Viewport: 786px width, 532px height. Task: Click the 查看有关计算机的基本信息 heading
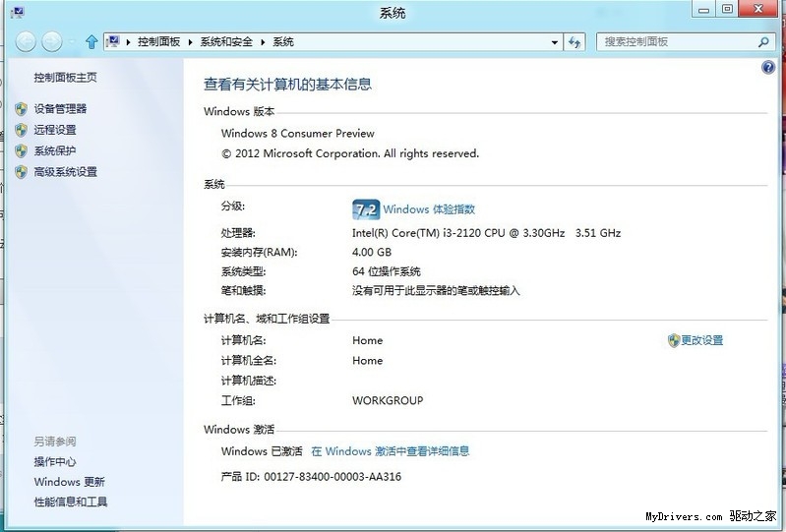[x=287, y=85]
